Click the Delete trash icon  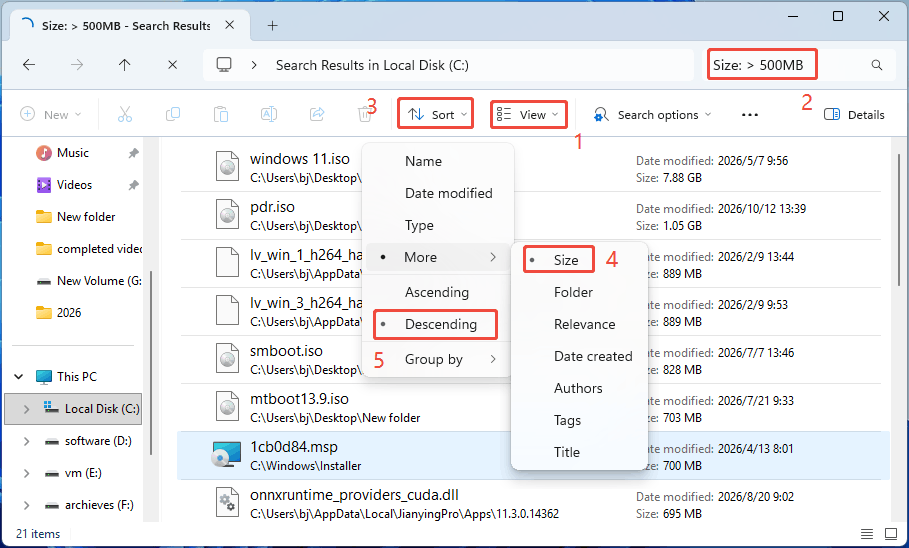(365, 114)
